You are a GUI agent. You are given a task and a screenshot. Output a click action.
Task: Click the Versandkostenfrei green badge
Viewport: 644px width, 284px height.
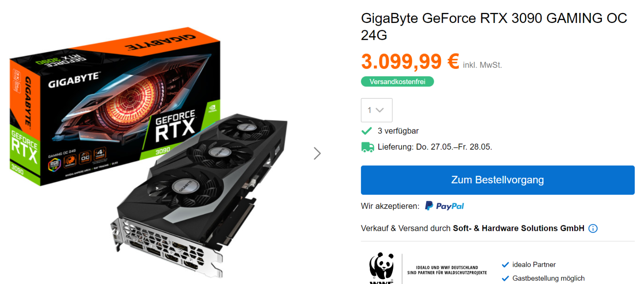pyautogui.click(x=397, y=82)
